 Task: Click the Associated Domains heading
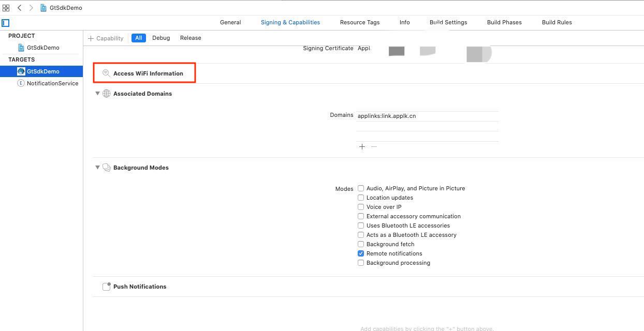click(x=142, y=94)
